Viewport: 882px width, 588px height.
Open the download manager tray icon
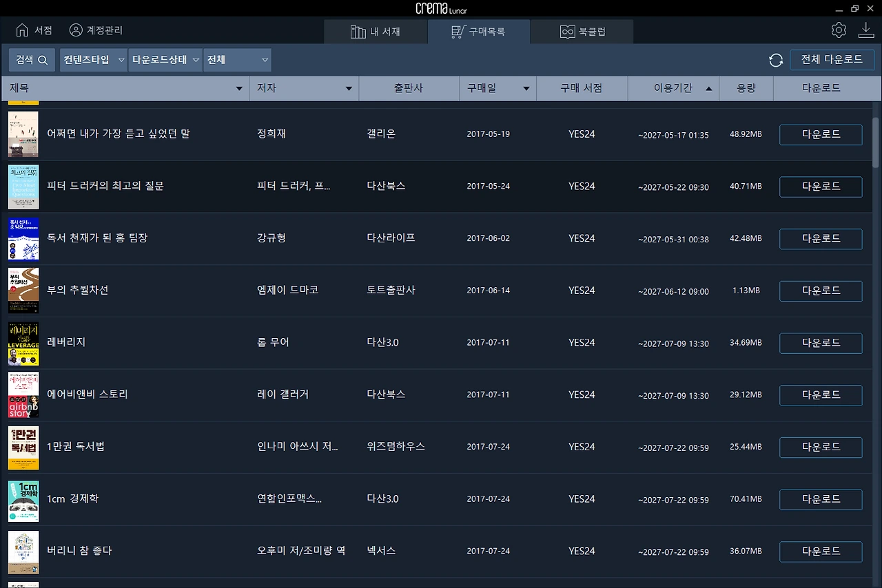[865, 30]
